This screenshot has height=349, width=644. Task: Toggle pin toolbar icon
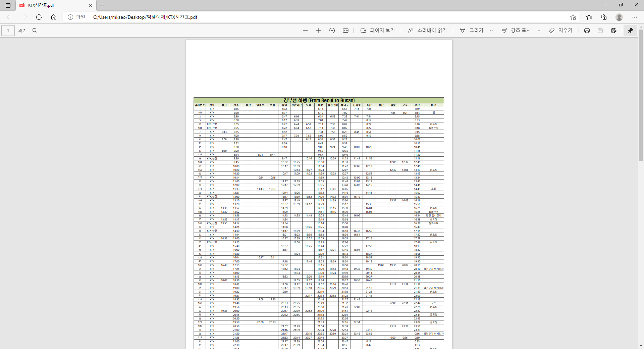(x=630, y=31)
